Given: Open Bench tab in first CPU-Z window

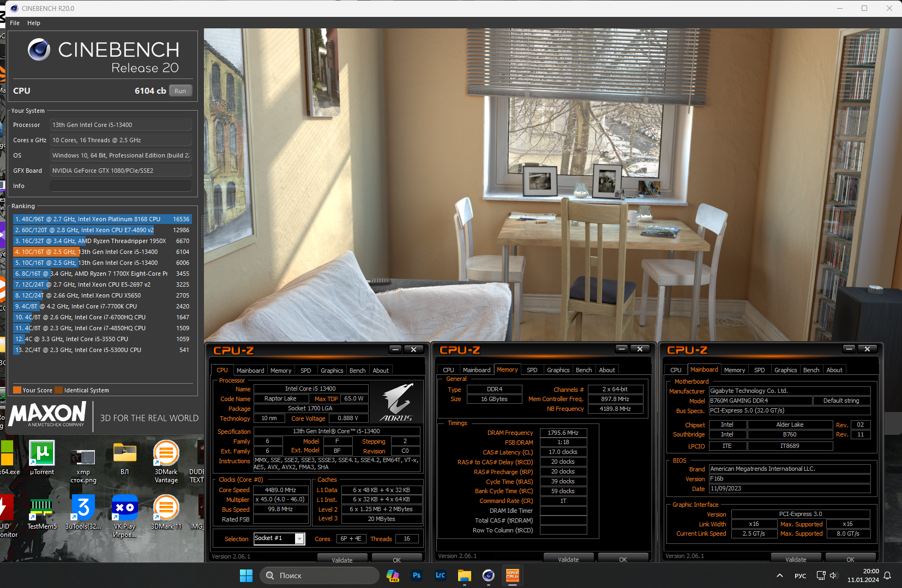Looking at the screenshot, I should [x=358, y=371].
